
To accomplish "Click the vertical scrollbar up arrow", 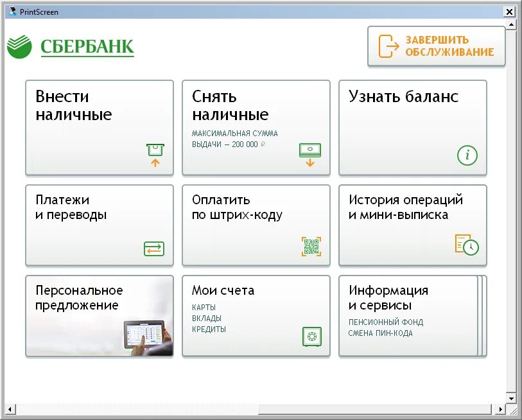I will pyautogui.click(x=511, y=24).
